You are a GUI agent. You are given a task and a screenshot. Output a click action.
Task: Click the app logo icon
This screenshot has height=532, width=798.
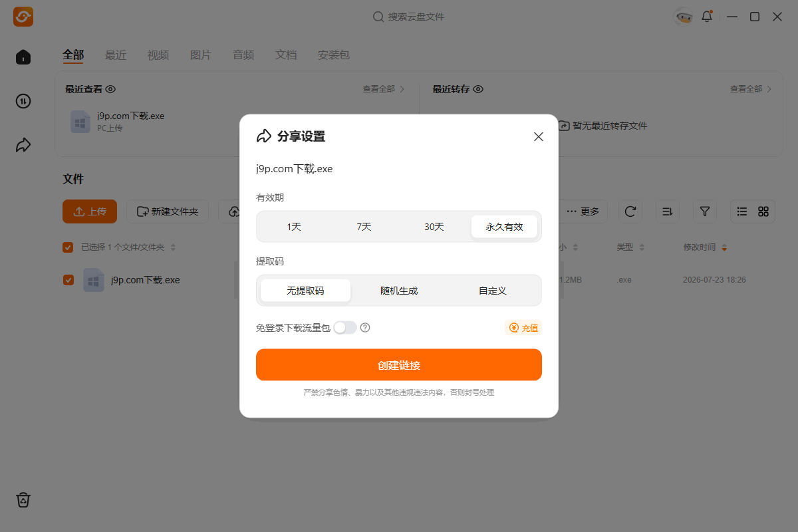[x=23, y=17]
